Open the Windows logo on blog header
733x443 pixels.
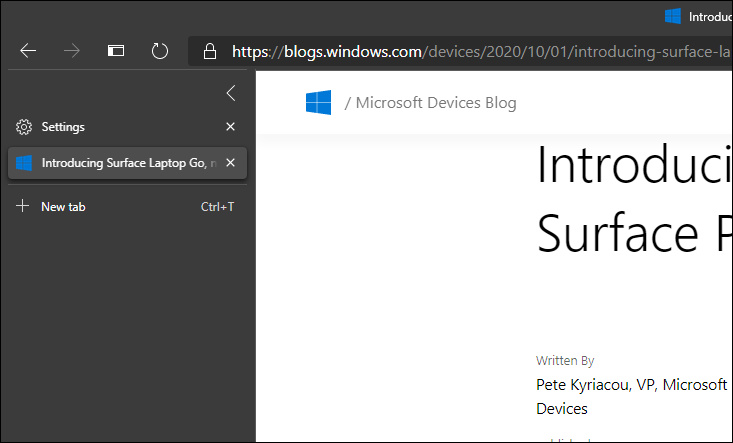(318, 102)
